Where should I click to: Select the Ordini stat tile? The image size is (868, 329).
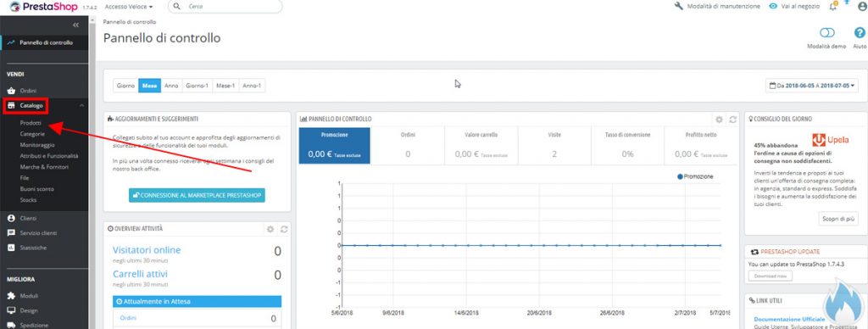(x=408, y=146)
